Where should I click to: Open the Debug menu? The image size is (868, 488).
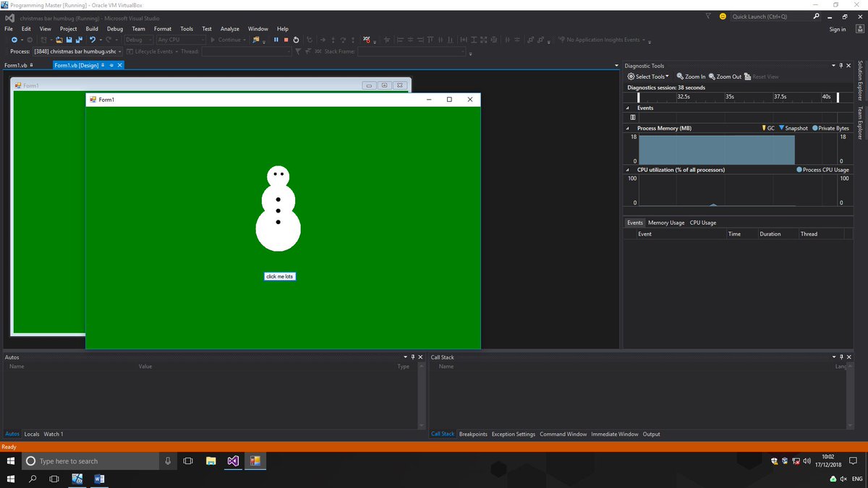coord(115,29)
